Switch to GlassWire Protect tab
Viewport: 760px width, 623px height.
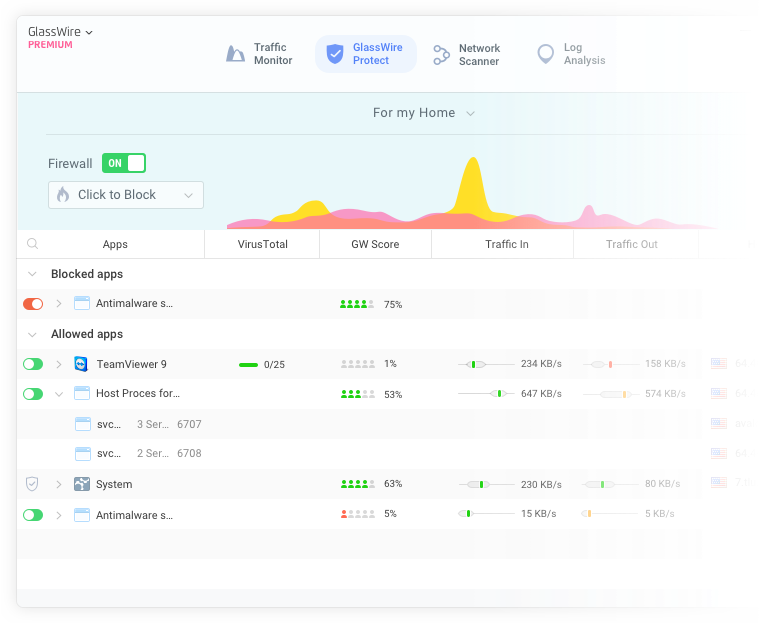coord(365,54)
